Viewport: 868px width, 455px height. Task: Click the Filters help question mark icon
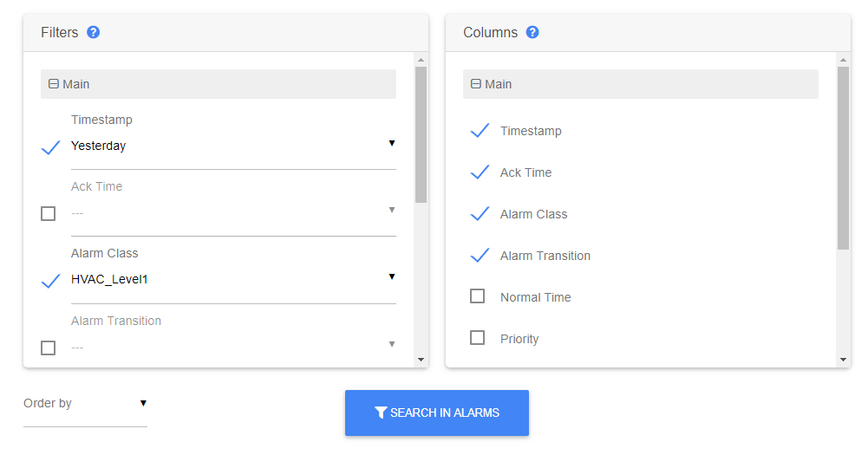pos(94,32)
